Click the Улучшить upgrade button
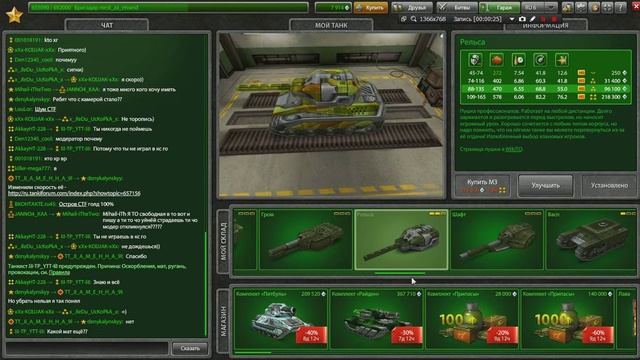This screenshot has height=360, width=640. tap(545, 185)
